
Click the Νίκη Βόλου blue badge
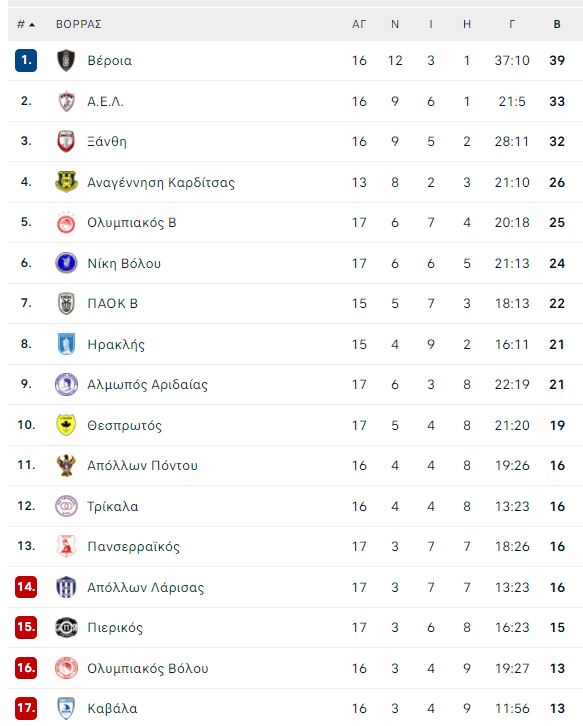66,263
